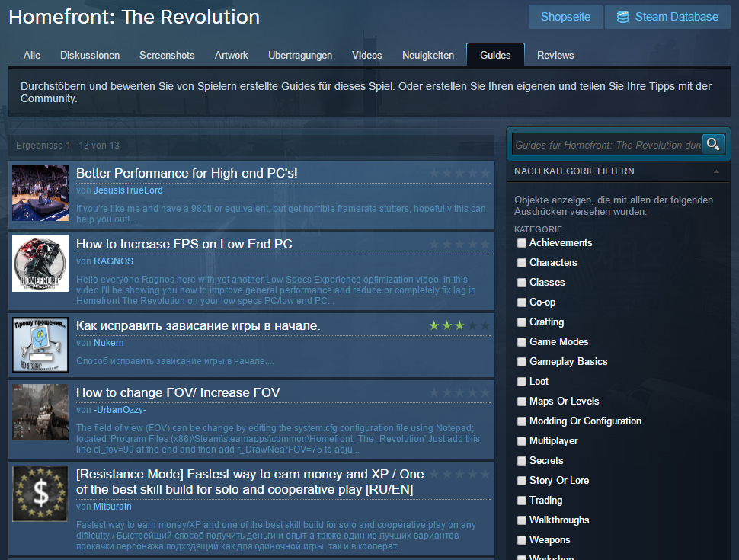
Task: Tick the Weapons filter checkbox
Action: pos(522,540)
